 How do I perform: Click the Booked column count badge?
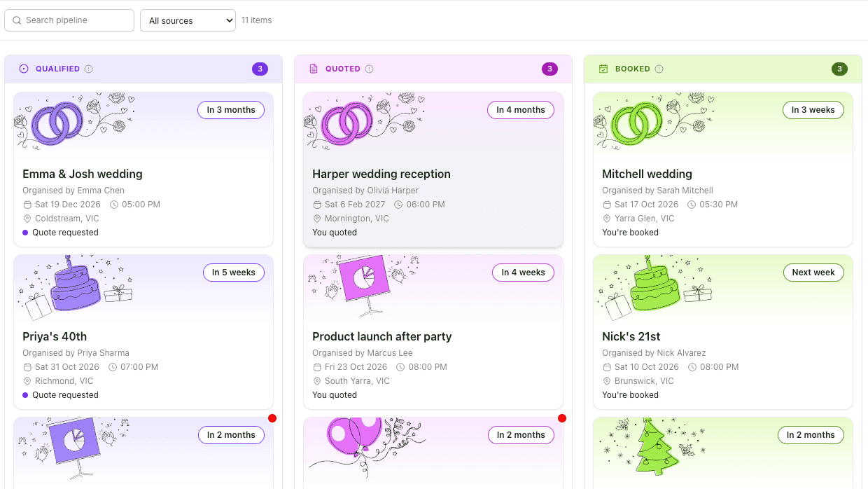coord(839,69)
